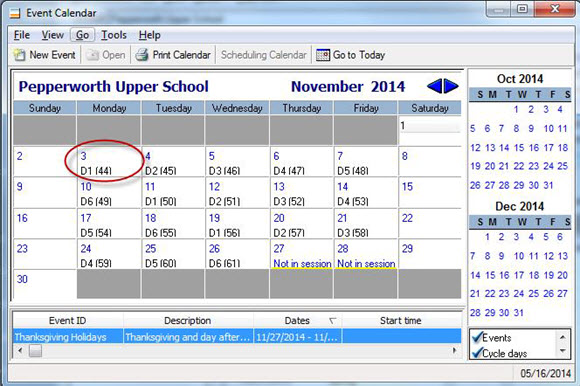Image resolution: width=580 pixels, height=386 pixels.
Task: Click event list horizontal scrollbar thumb
Action: [36, 351]
